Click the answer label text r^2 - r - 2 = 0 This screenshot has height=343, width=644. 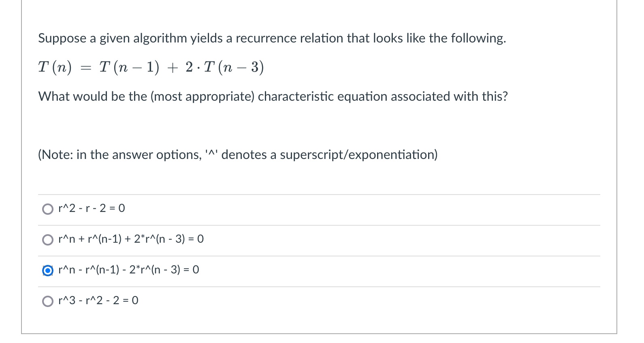[92, 208]
